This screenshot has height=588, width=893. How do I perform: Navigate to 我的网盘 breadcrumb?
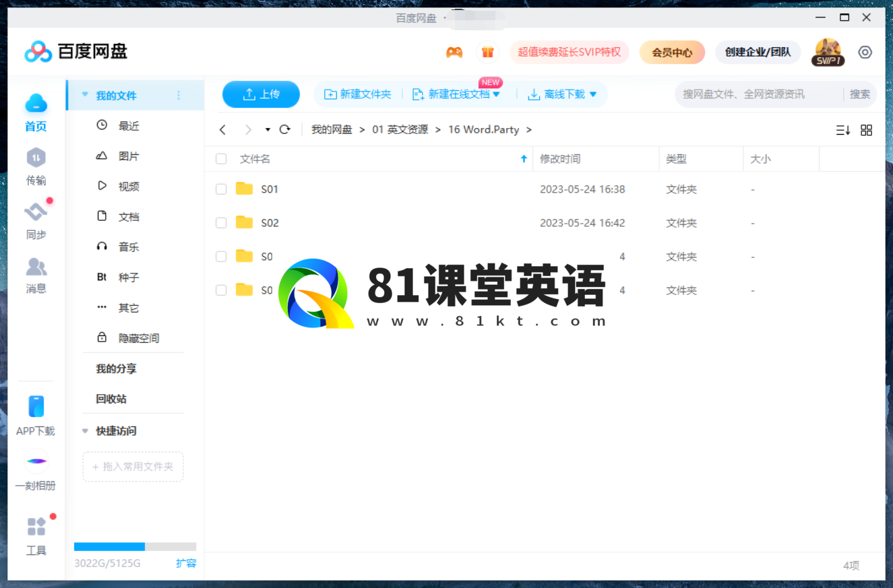(x=332, y=129)
